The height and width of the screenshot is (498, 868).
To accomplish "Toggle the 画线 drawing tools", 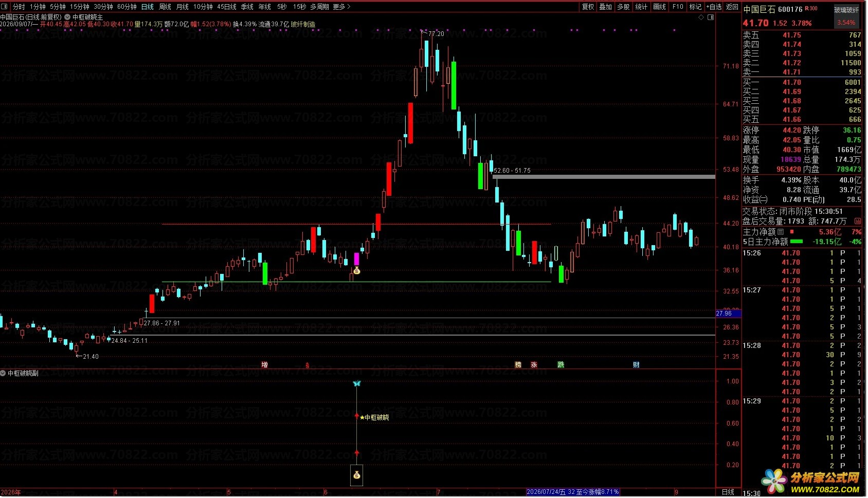I will pos(660,7).
